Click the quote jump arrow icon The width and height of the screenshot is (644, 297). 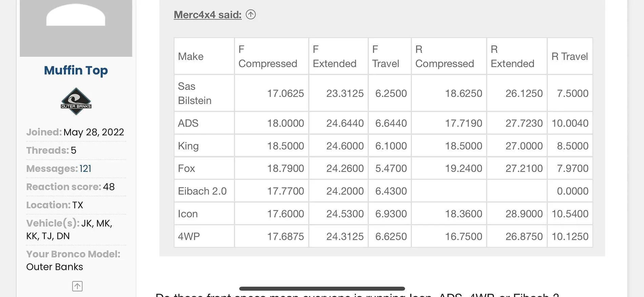pyautogui.click(x=250, y=15)
